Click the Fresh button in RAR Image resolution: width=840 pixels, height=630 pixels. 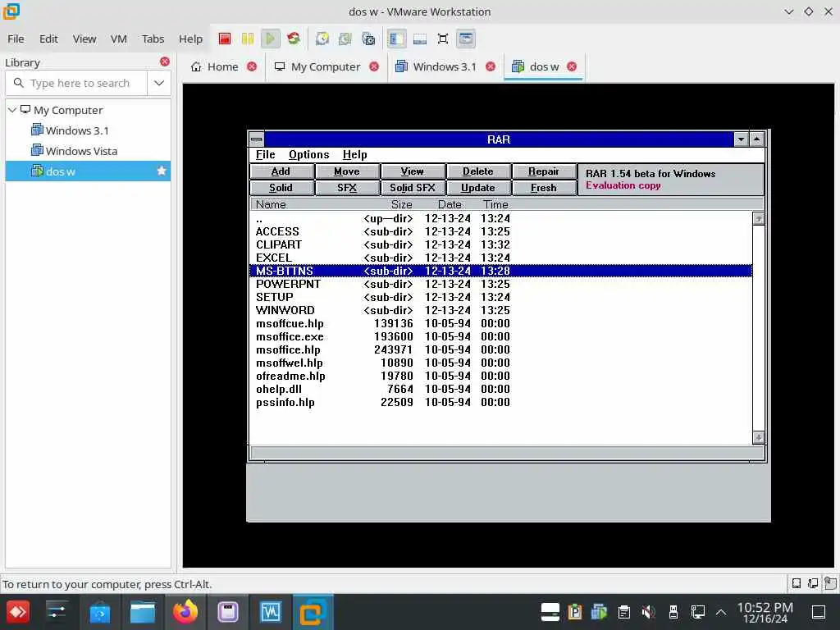coord(544,188)
